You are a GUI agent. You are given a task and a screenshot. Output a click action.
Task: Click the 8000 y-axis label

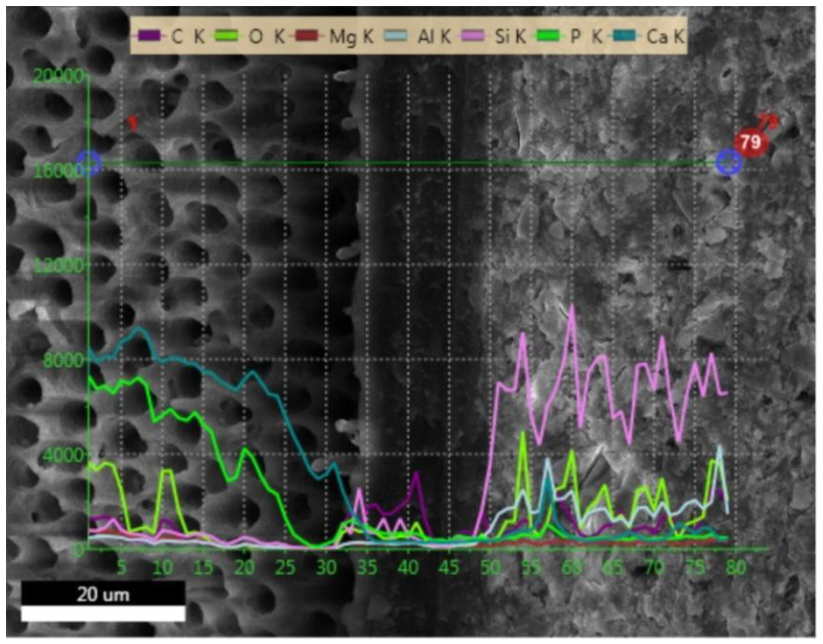click(x=63, y=361)
